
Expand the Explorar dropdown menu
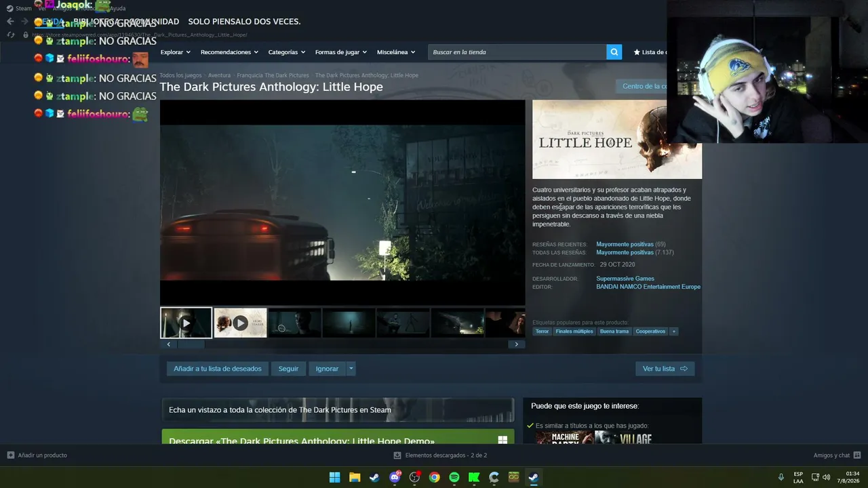176,52
